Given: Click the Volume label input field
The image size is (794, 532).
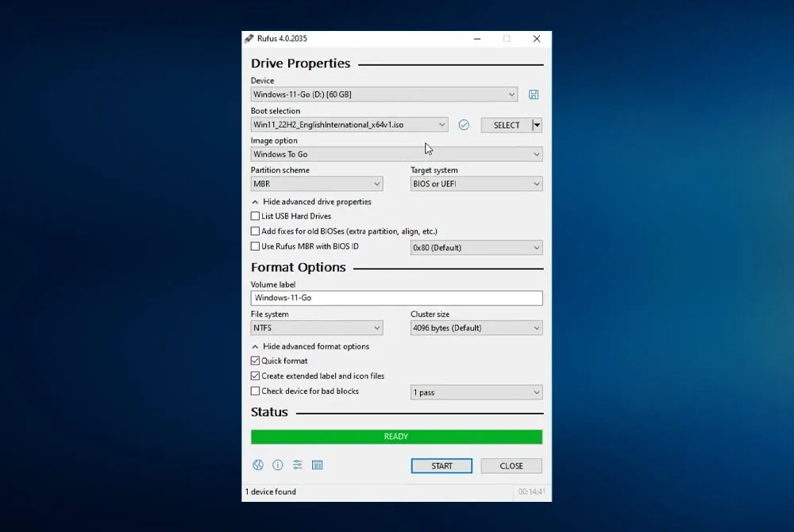Looking at the screenshot, I should 396,298.
